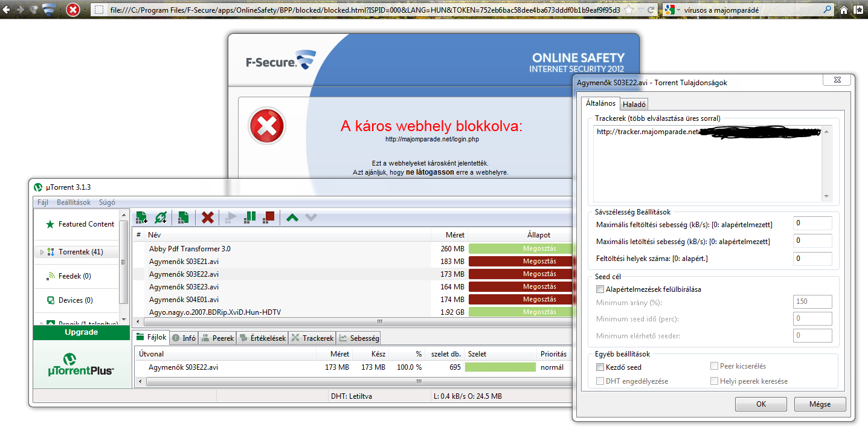Close the Torrent Tulajdonságok dialog

coord(837,81)
